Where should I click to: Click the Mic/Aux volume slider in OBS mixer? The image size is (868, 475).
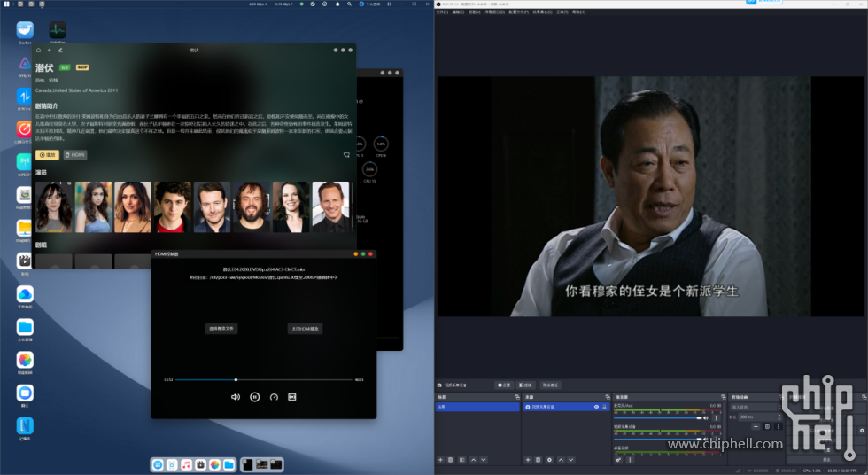click(x=657, y=418)
